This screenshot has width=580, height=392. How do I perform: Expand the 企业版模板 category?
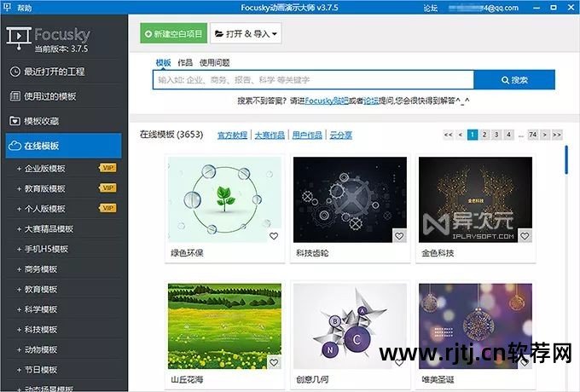coord(20,169)
